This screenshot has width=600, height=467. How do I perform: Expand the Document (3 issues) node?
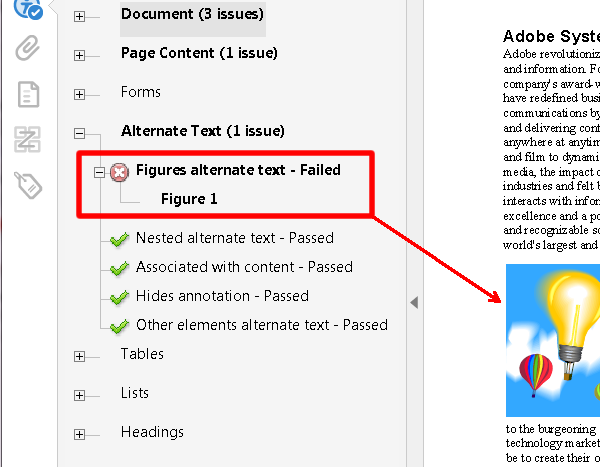click(80, 17)
